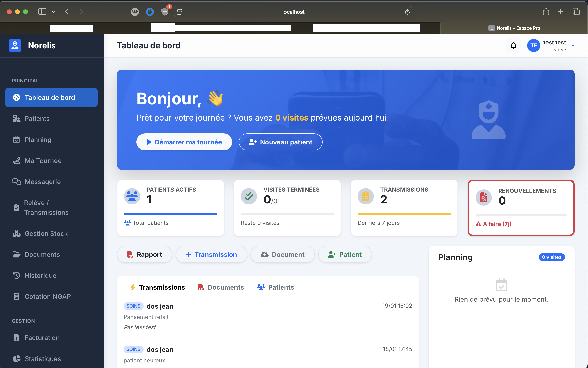Open Messagerie chat section

point(42,182)
